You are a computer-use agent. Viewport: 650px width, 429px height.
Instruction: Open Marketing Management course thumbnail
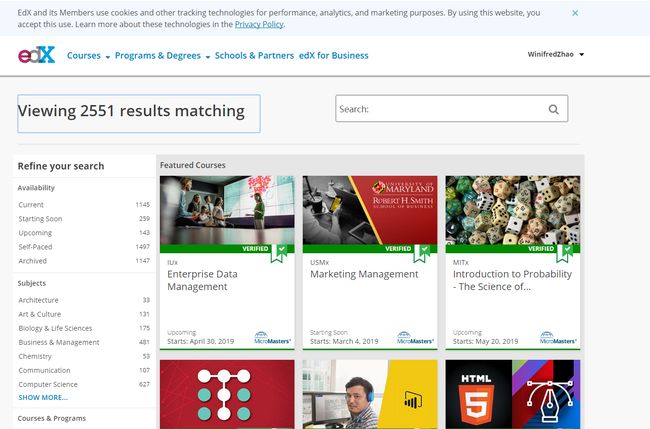[370, 210]
